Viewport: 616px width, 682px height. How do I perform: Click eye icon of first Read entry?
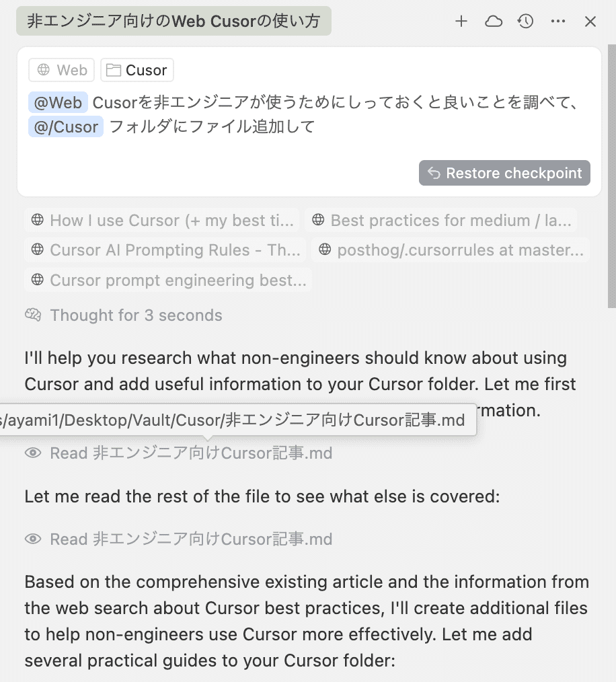click(33, 453)
